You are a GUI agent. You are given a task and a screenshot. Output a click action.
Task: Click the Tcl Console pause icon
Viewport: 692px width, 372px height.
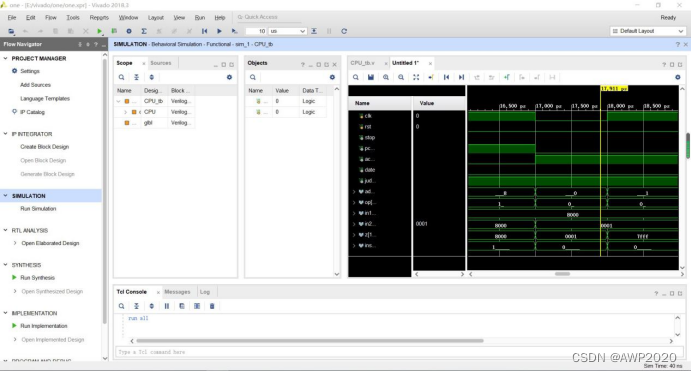[x=167, y=306]
